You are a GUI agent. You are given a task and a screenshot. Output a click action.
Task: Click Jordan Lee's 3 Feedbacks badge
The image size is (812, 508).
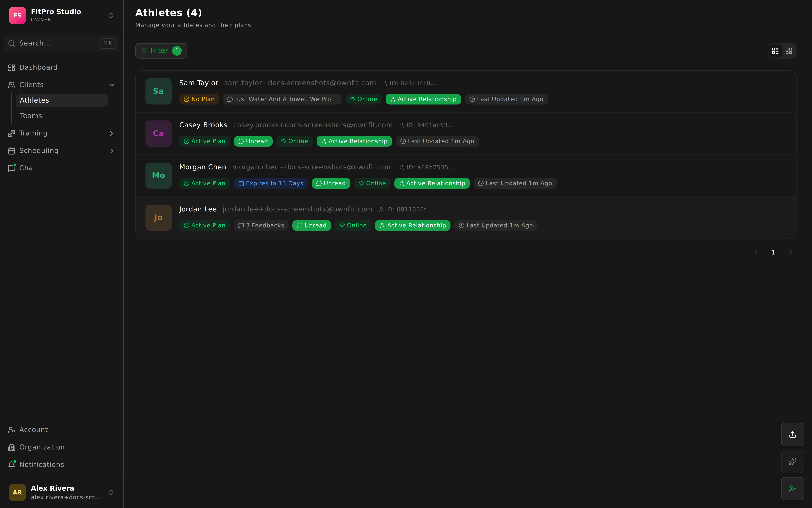[261, 225]
